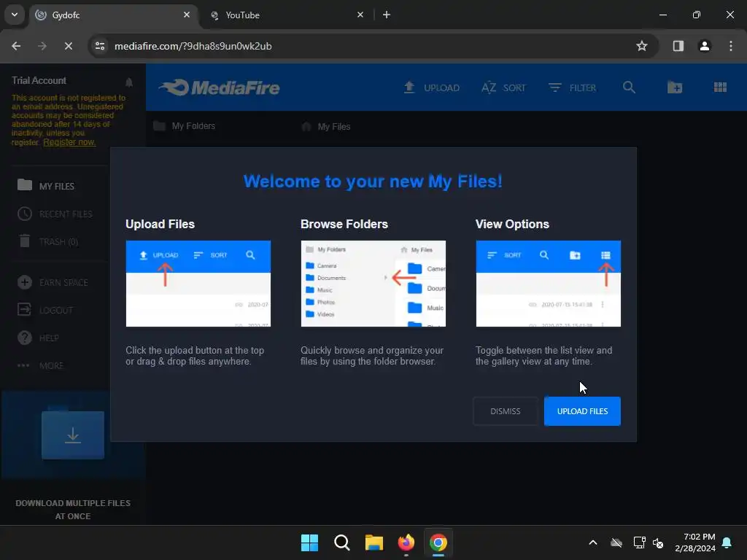Open File Explorer from taskbar
Viewport: 747px width, 560px height.
[374, 542]
